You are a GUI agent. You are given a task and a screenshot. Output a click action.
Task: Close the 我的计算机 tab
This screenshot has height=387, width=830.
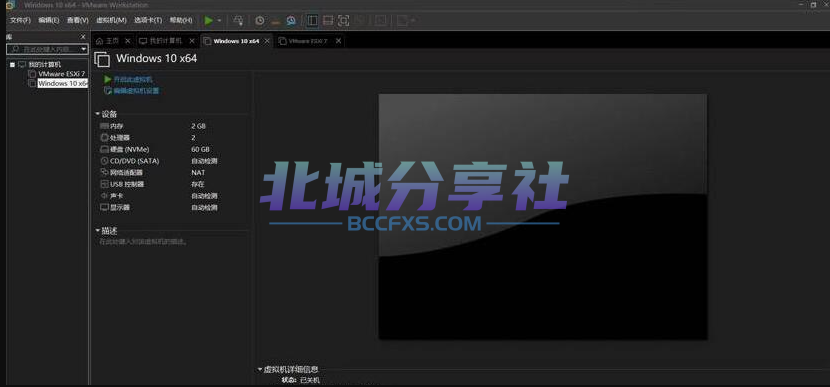pyautogui.click(x=192, y=41)
